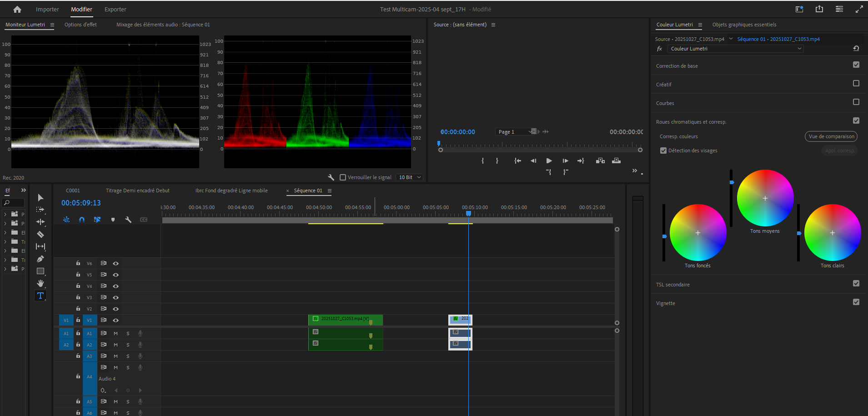Open the 10 Bit dropdown

(410, 177)
